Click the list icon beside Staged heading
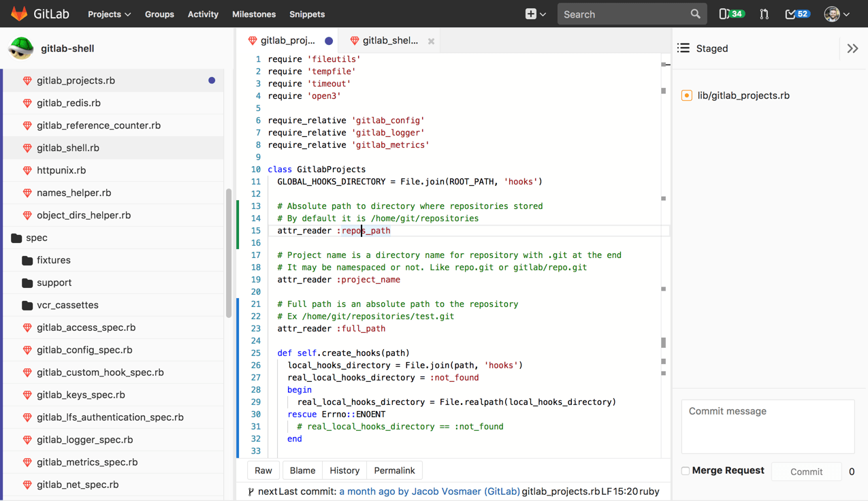The image size is (868, 501). (x=683, y=48)
